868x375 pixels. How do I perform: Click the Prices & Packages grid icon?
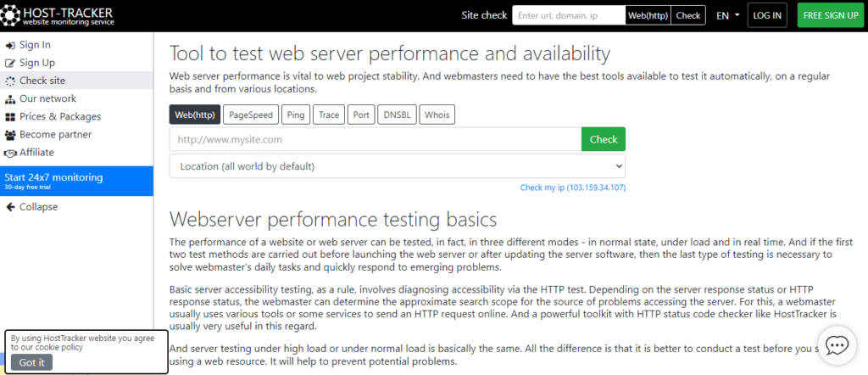(10, 116)
